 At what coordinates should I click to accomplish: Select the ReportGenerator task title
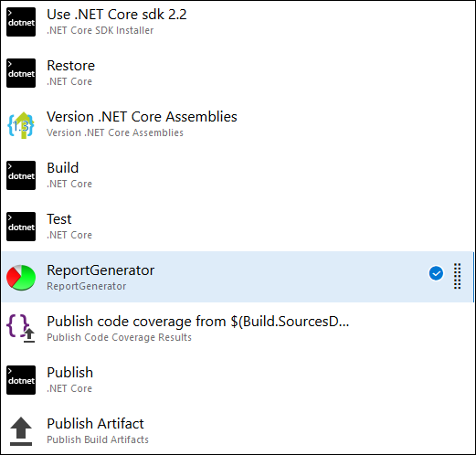(x=100, y=270)
